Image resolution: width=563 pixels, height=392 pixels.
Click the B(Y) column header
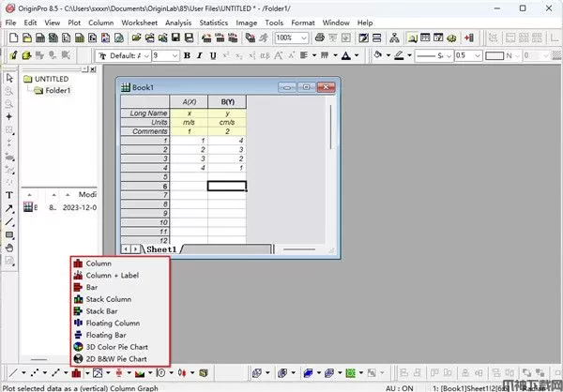[x=226, y=100]
